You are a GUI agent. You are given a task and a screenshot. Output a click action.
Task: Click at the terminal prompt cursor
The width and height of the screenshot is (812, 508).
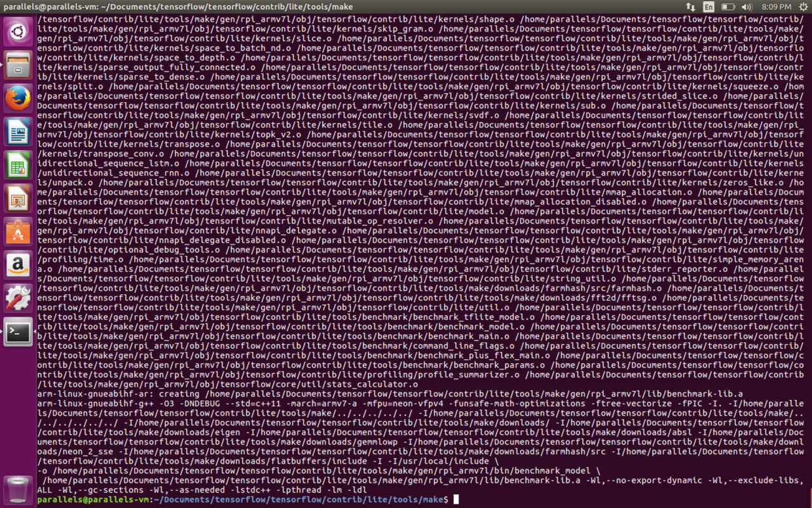(x=456, y=500)
